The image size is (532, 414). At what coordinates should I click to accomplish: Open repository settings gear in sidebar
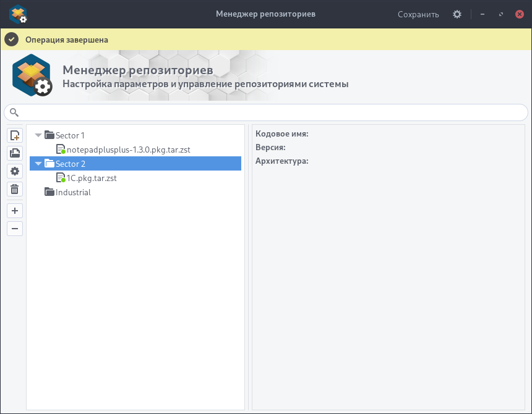(15, 171)
